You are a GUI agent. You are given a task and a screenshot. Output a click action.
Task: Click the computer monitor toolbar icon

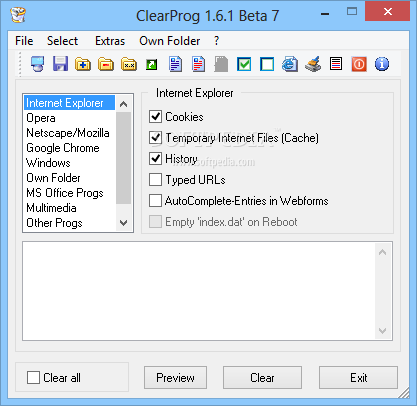[x=37, y=64]
